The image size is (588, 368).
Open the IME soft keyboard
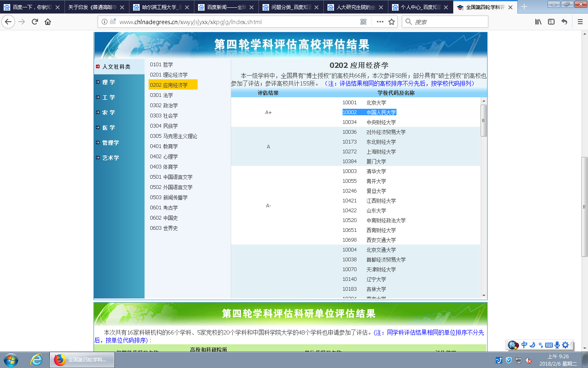tap(549, 345)
